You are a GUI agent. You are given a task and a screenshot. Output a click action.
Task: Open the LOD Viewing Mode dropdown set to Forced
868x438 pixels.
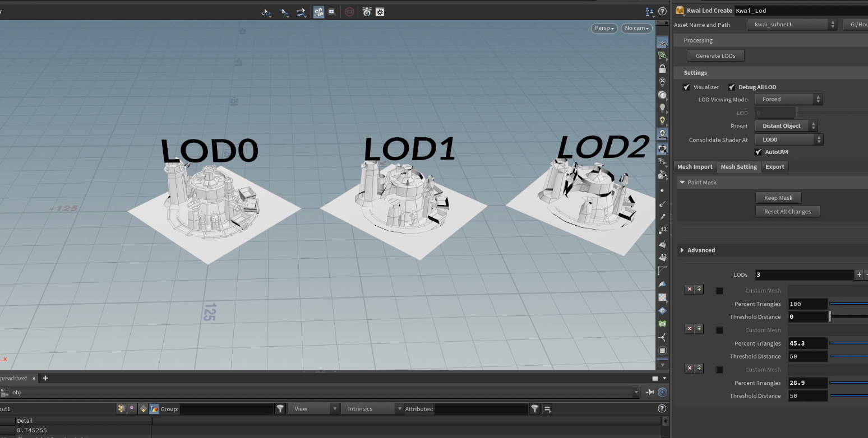[x=788, y=99]
